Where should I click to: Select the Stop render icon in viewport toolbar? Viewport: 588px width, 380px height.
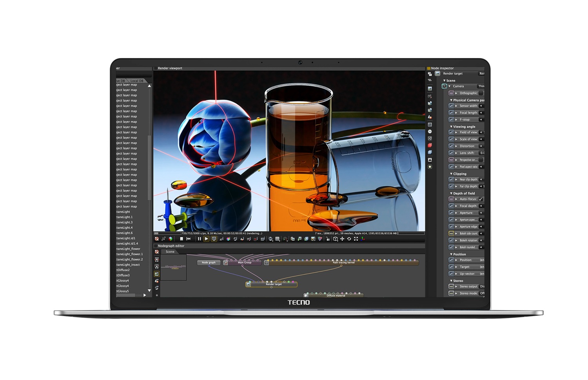[x=181, y=239]
